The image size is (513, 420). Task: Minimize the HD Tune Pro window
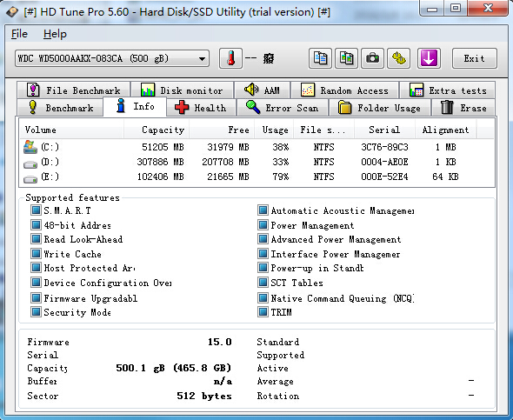[432, 8]
